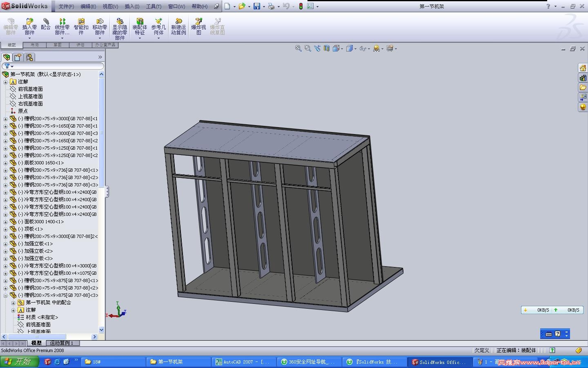
Task: Select 材质 <未指定> in the tree
Action: pyautogui.click(x=42, y=317)
